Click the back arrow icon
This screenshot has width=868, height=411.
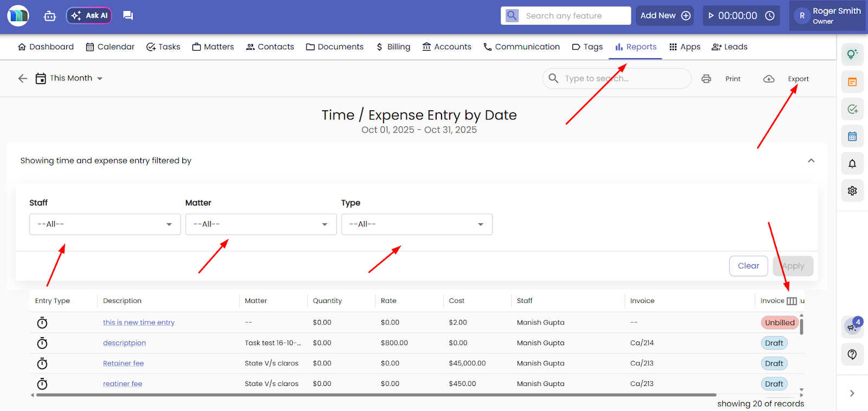[23, 79]
